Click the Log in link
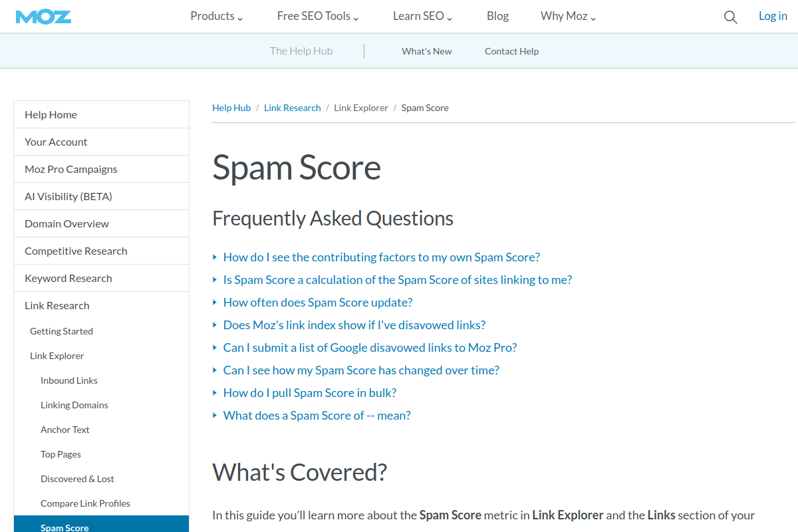This screenshot has height=532, width=798. click(x=773, y=15)
